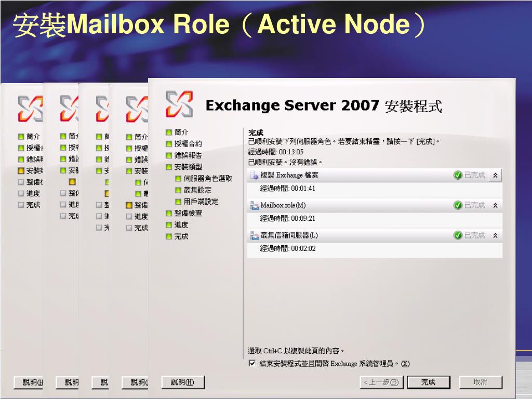Click the green 叢集設定 step indicator

[x=178, y=190]
